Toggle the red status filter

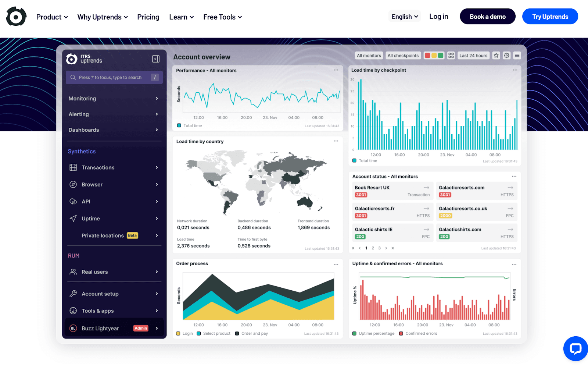tap(427, 56)
